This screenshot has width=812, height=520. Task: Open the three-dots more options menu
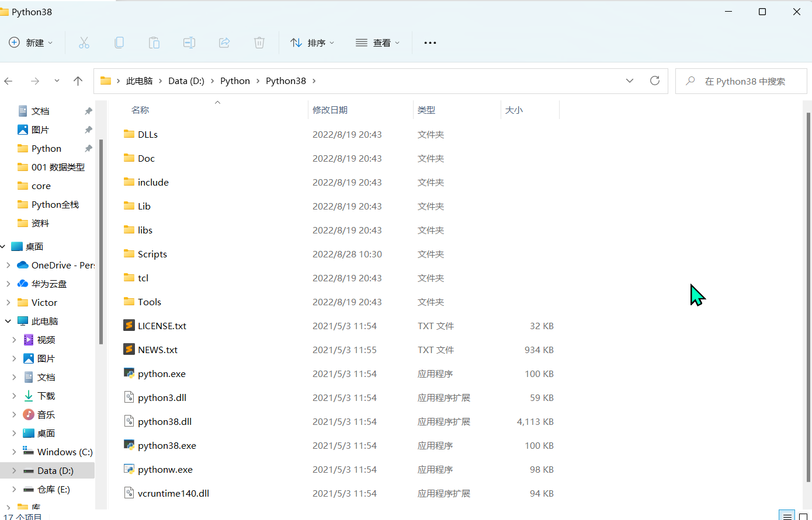coord(430,43)
